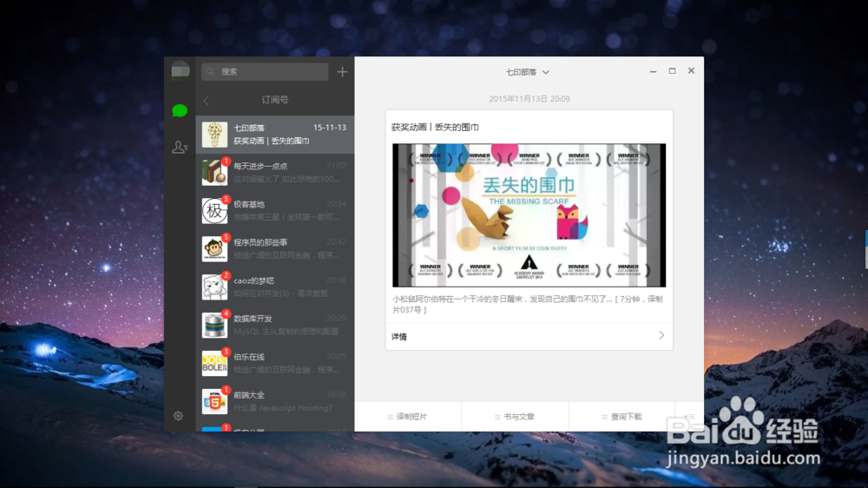Click the plus button beside search
This screenshot has height=488, width=868.
[x=342, y=71]
